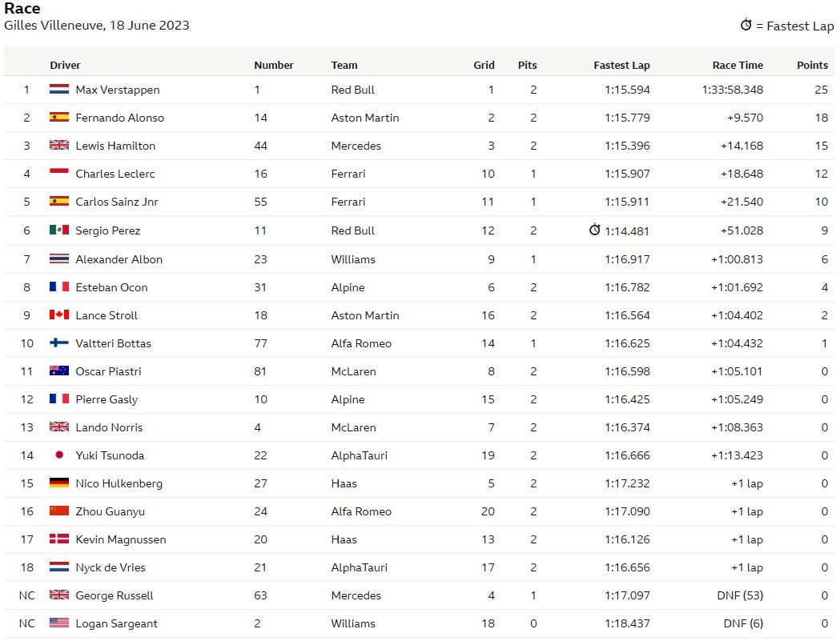Screen dimensions: 840x641
Task: Click the Aston Martin team in Alonso's row
Action: pyautogui.click(x=365, y=118)
